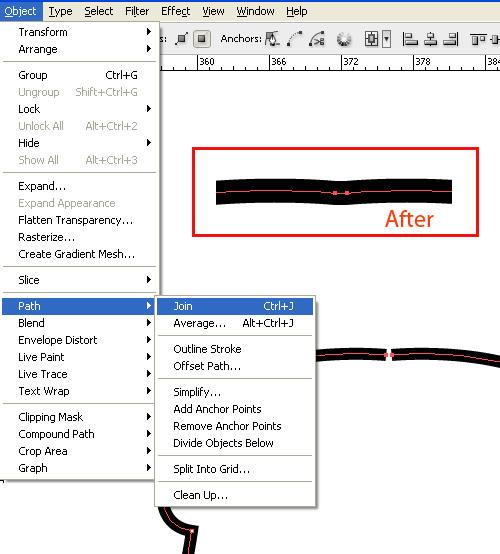Open the Effect menu
Screen dimensions: 500x554
(176, 11)
